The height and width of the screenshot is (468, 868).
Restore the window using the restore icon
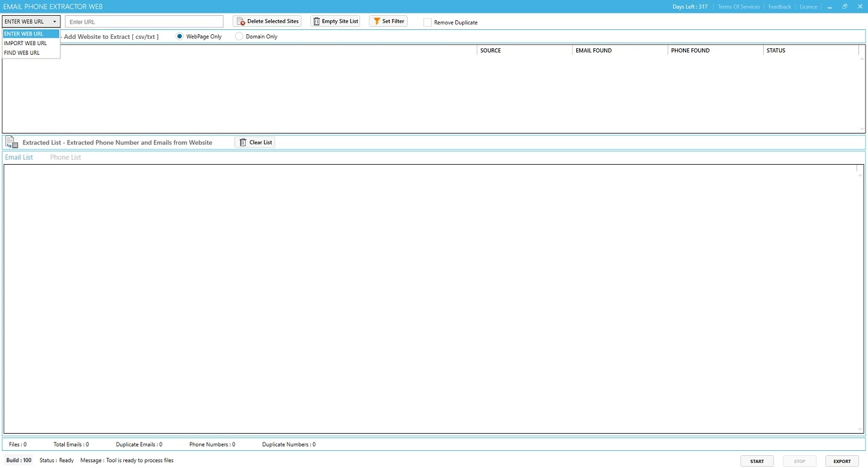coord(845,7)
